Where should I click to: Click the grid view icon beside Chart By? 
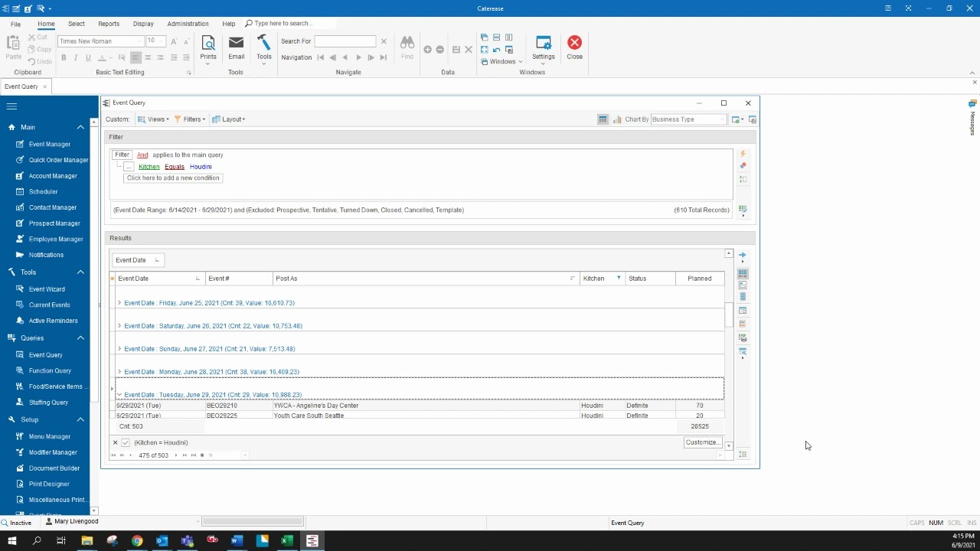point(603,119)
